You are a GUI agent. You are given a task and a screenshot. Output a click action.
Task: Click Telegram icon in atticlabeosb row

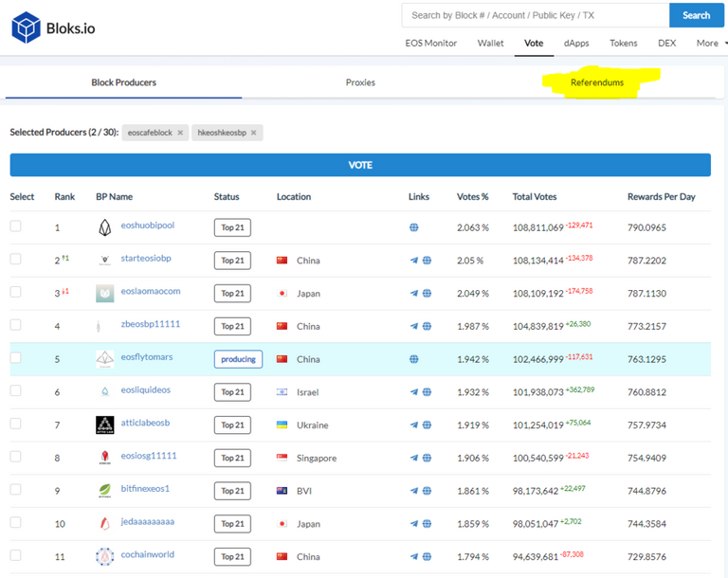[x=414, y=425]
